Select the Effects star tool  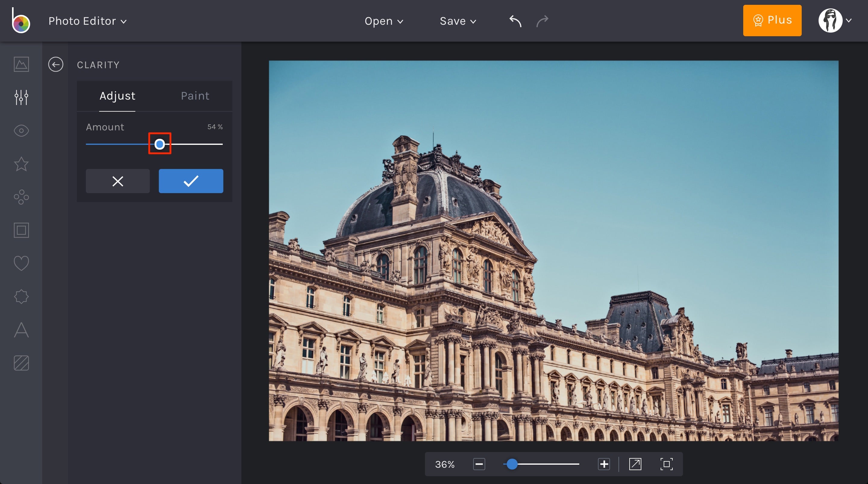click(x=21, y=164)
